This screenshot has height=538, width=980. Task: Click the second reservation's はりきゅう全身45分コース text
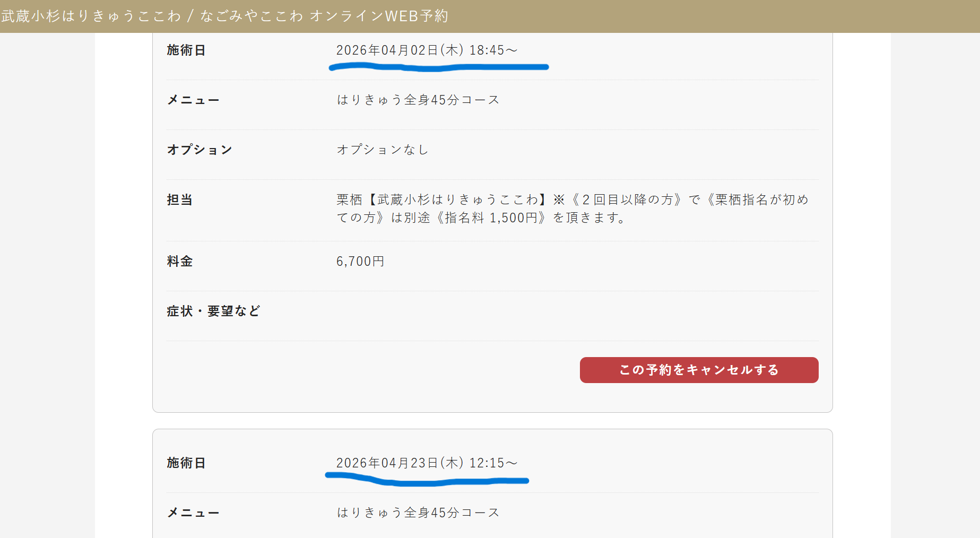pos(418,513)
